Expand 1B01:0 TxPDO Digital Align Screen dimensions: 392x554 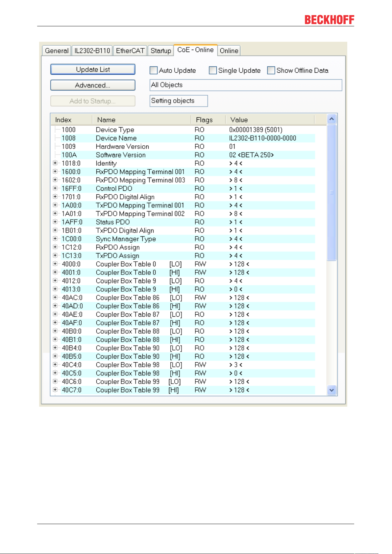[55, 230]
